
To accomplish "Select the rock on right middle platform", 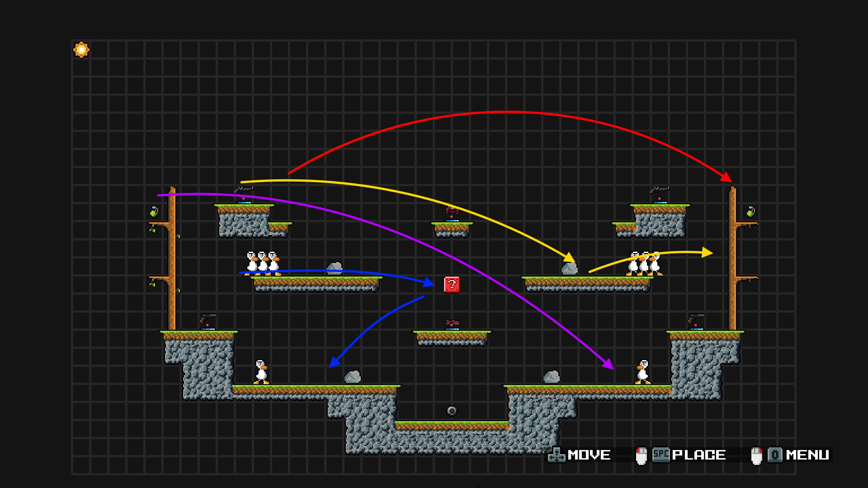I will (x=569, y=268).
